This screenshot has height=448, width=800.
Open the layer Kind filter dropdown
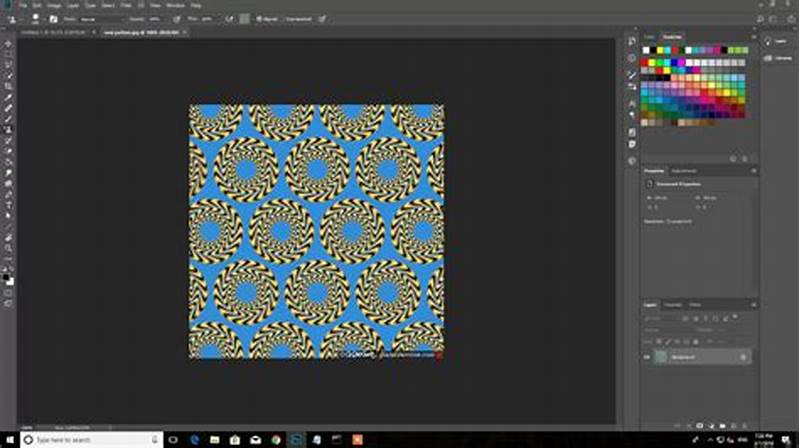coord(661,318)
